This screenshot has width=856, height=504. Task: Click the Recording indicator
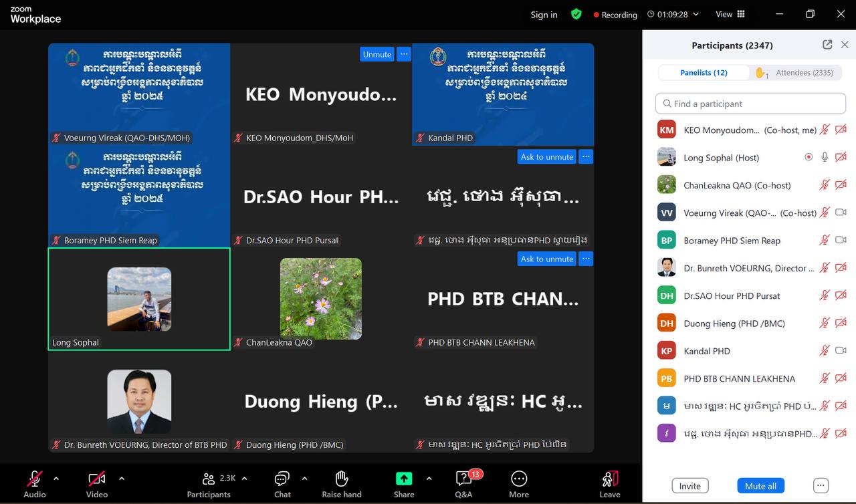pos(615,15)
